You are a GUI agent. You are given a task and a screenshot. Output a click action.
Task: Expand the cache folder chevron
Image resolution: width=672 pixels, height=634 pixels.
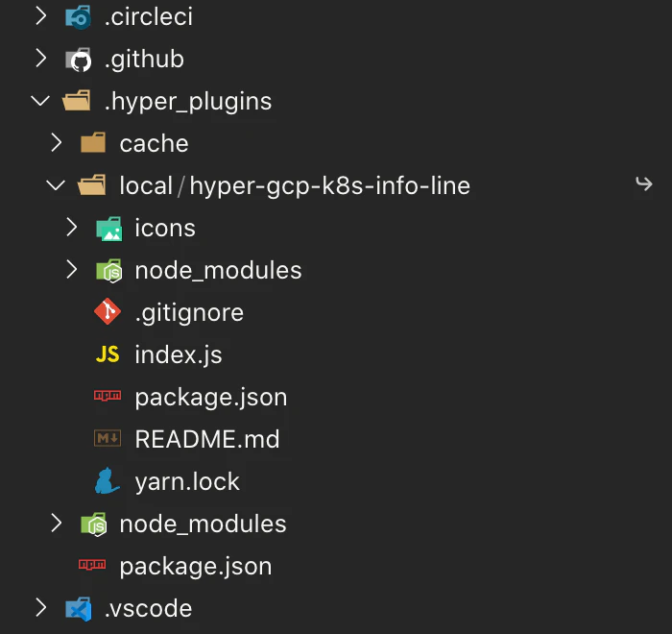pos(56,142)
